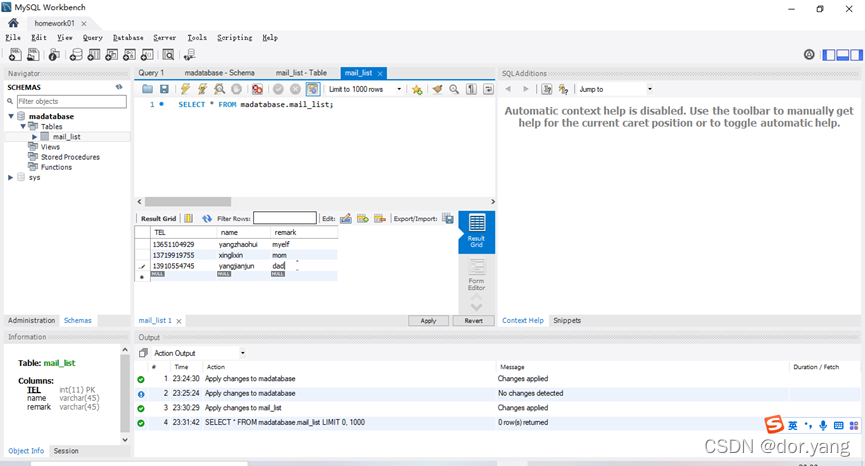Toggle auto-commit mode
Screen dimensions: 865x466
coord(313,89)
